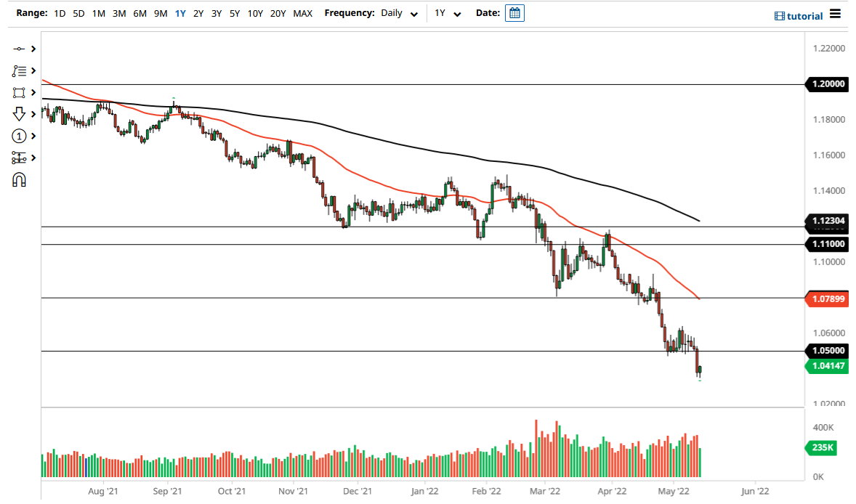This screenshot has width=856, height=504.
Task: Open the Date calendar picker
Action: pos(514,12)
